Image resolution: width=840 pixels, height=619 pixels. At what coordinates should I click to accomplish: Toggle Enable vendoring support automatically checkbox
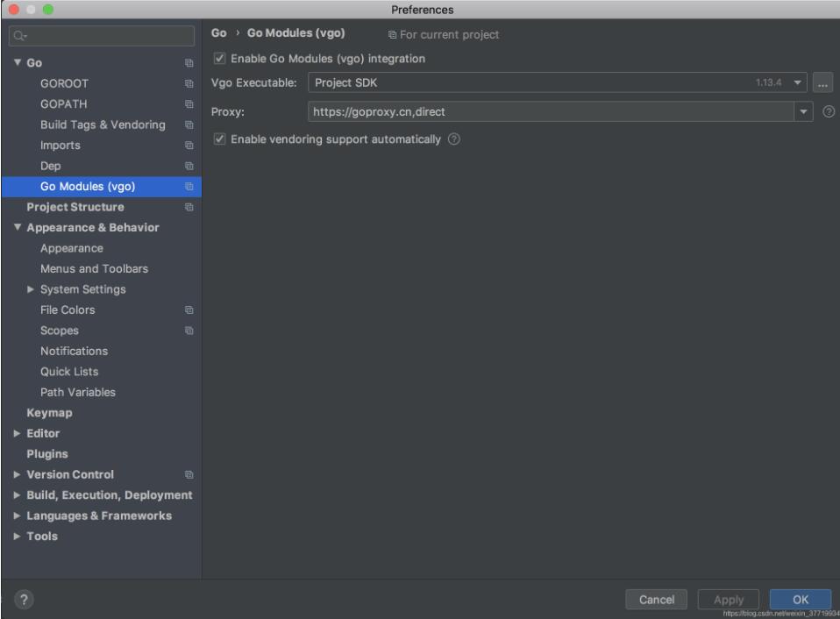219,139
